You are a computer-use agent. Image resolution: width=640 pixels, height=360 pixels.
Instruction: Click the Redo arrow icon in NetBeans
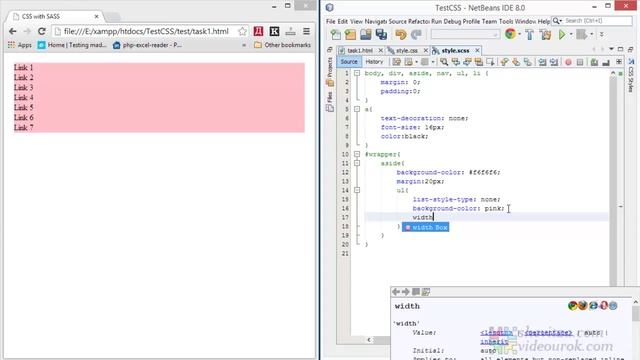[x=416, y=35]
